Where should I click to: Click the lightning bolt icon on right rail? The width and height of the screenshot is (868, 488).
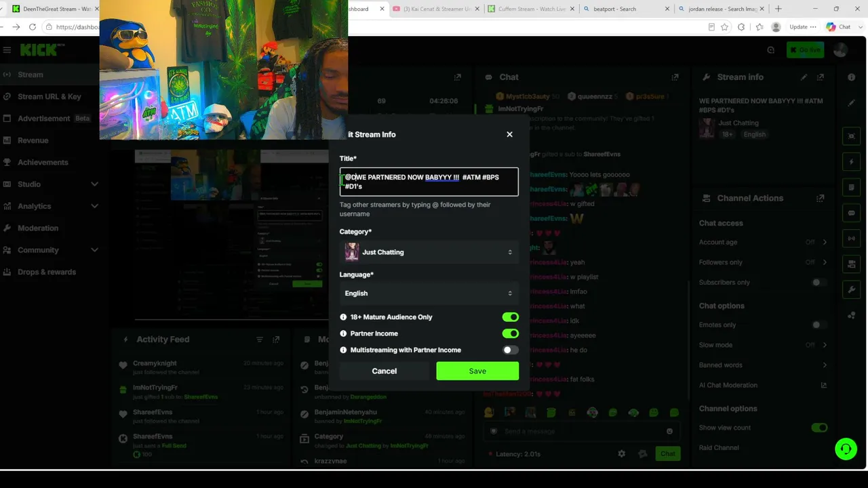(x=852, y=162)
